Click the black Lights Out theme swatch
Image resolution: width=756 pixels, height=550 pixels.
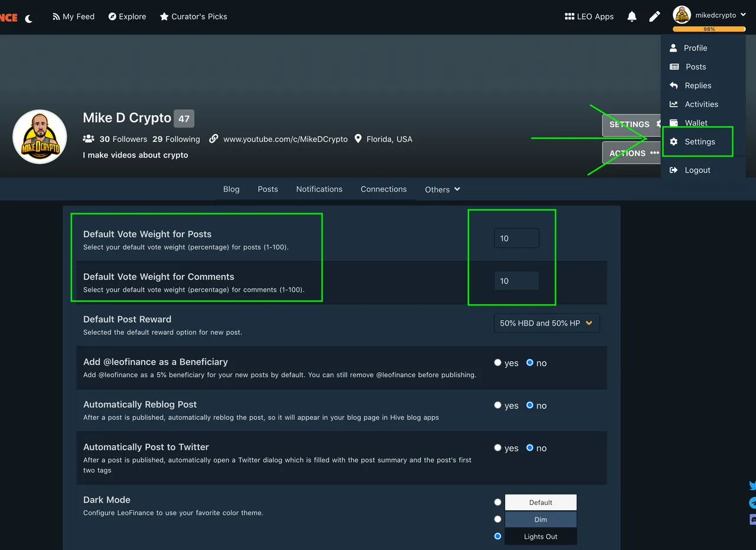[x=540, y=536]
